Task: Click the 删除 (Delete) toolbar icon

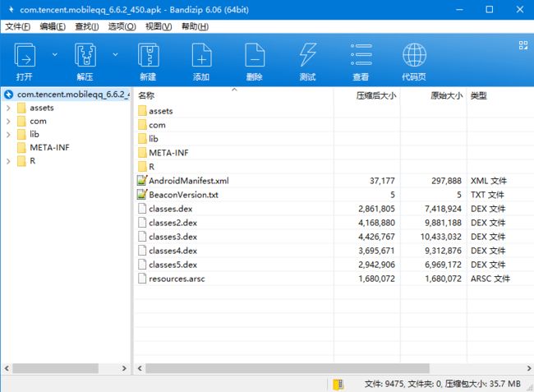Action: tap(255, 55)
